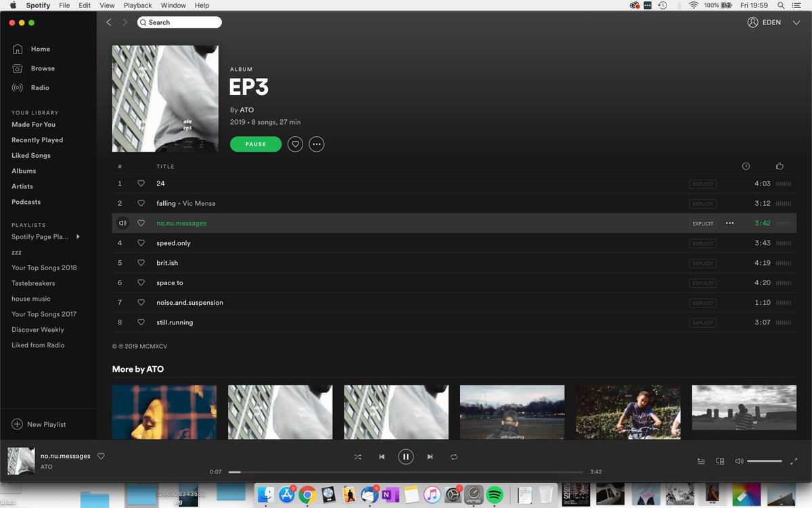Like the track falling with its heart
Screen dimensions: 812x508
[x=141, y=203]
